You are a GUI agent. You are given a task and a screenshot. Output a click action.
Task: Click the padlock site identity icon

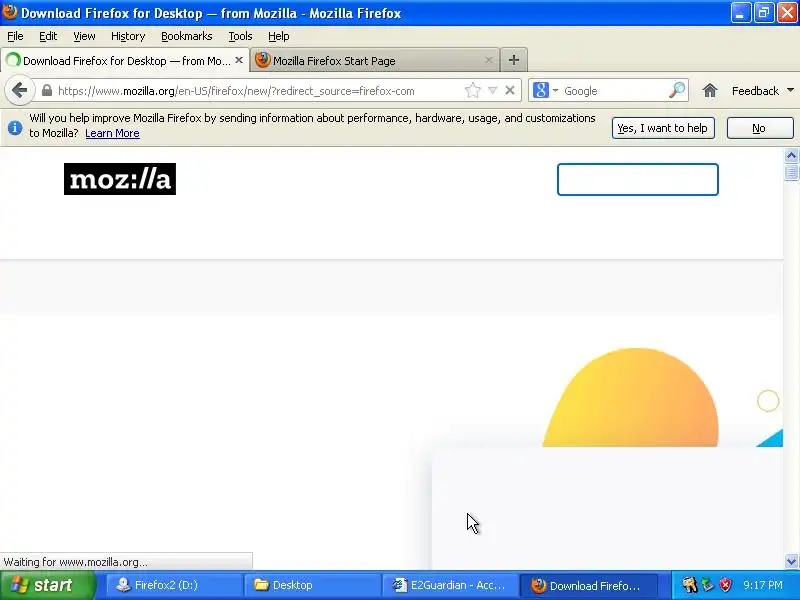47,91
